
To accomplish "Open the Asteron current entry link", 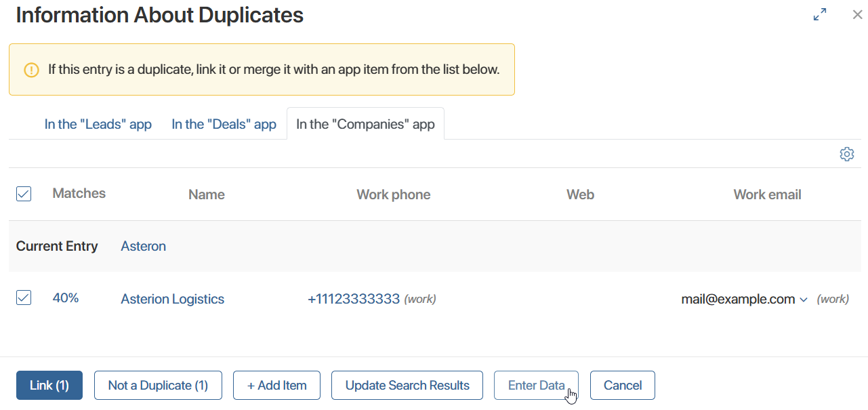I will pyautogui.click(x=143, y=246).
